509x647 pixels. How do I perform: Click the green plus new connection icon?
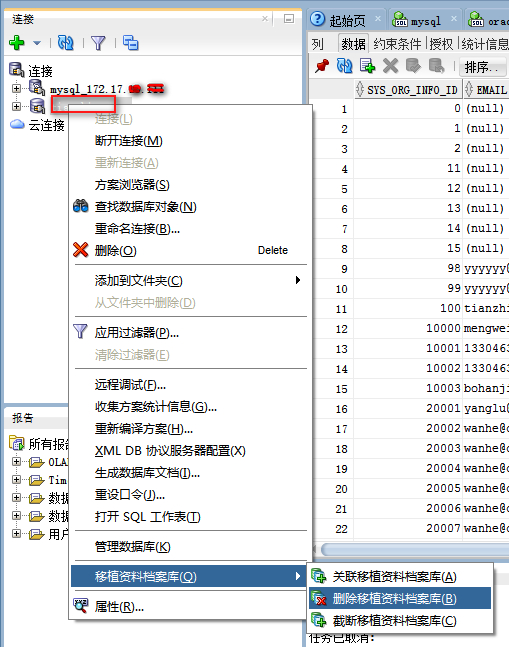[x=16, y=43]
